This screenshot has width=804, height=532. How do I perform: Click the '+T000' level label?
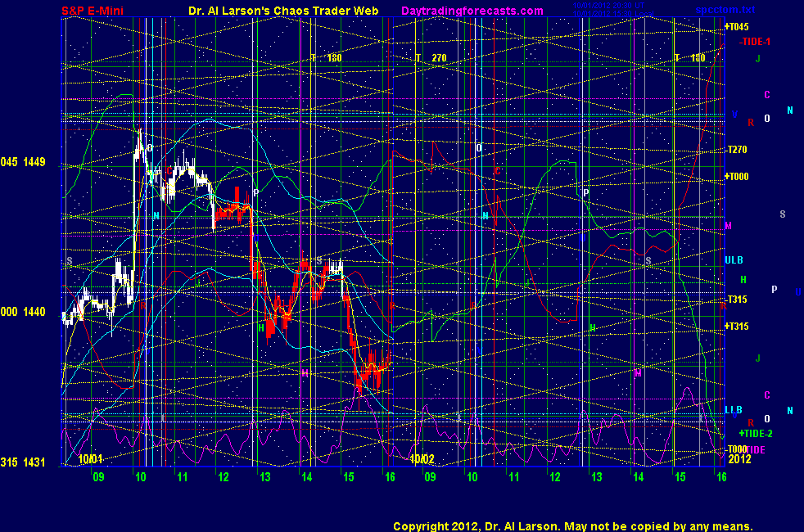[x=736, y=176]
